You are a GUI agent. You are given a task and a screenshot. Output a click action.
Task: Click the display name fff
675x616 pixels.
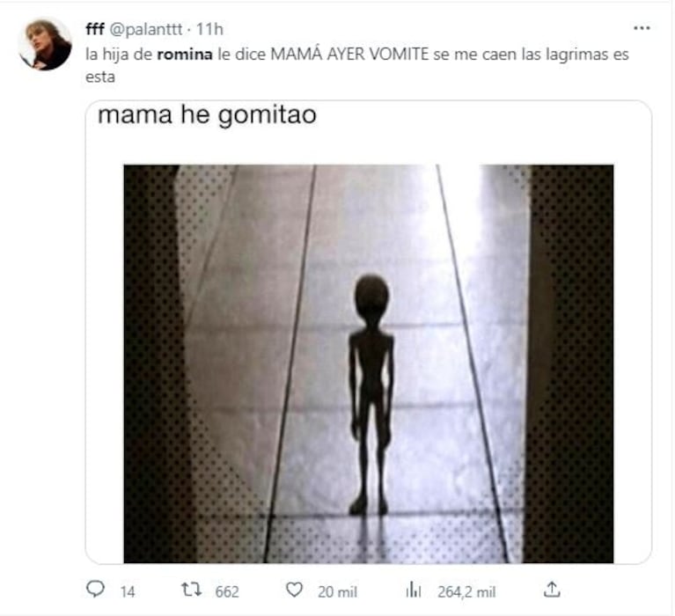click(95, 29)
